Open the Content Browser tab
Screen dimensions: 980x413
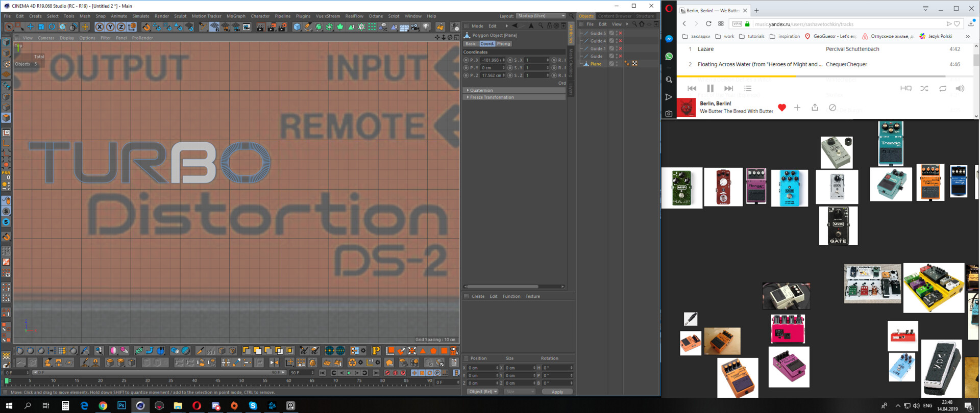(615, 16)
